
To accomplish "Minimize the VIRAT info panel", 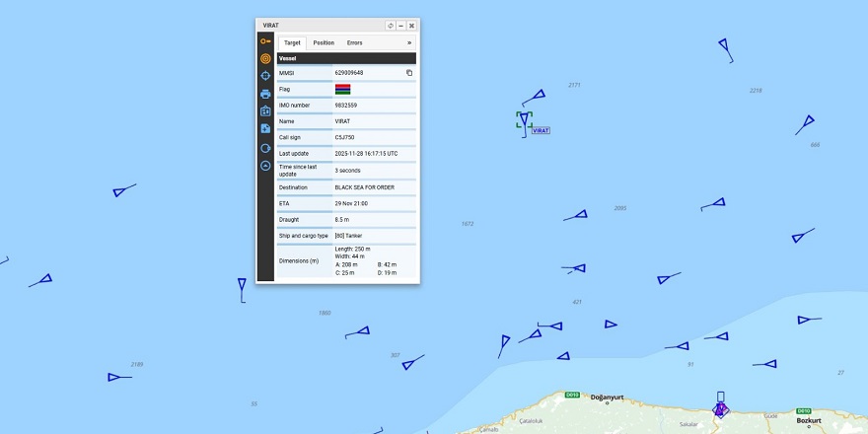I will pos(400,26).
